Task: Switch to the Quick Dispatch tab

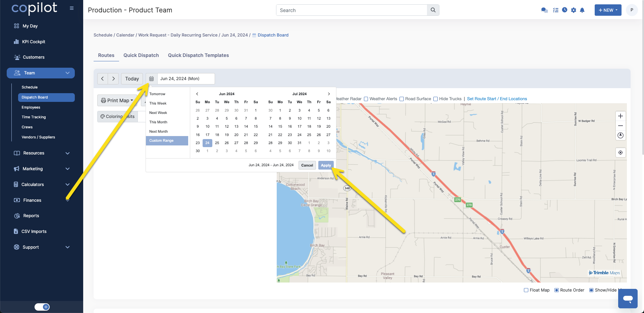Action: pyautogui.click(x=141, y=55)
